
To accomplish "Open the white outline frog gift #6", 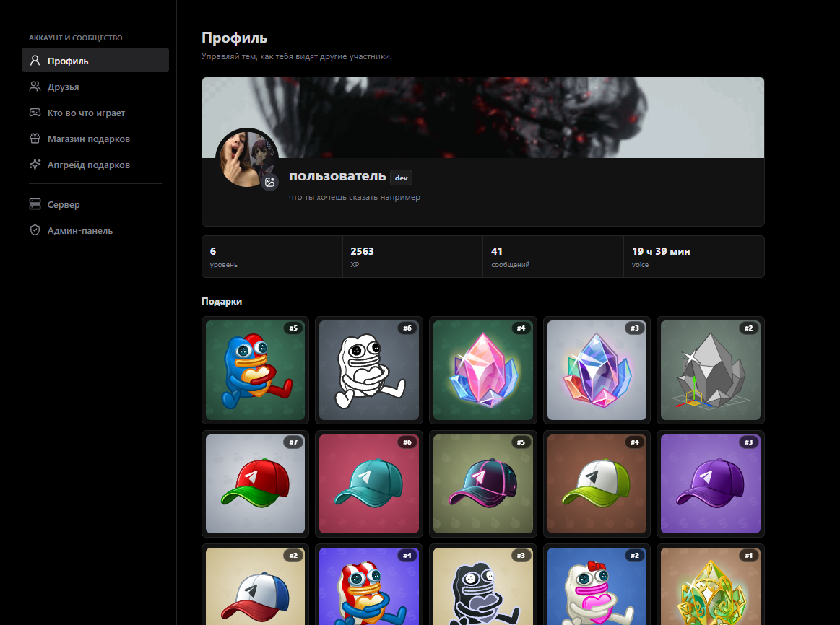I will [369, 370].
